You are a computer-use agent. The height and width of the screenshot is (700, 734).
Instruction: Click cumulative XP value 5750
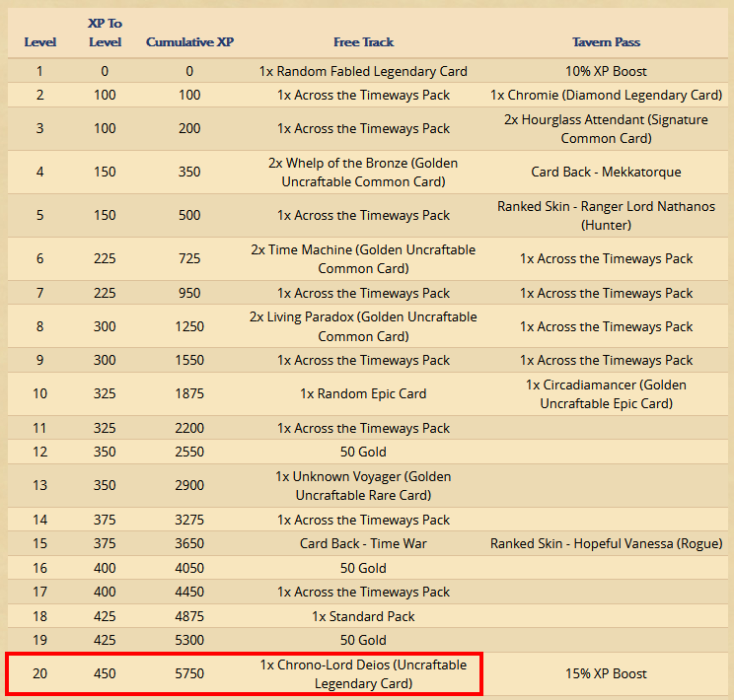point(189,673)
